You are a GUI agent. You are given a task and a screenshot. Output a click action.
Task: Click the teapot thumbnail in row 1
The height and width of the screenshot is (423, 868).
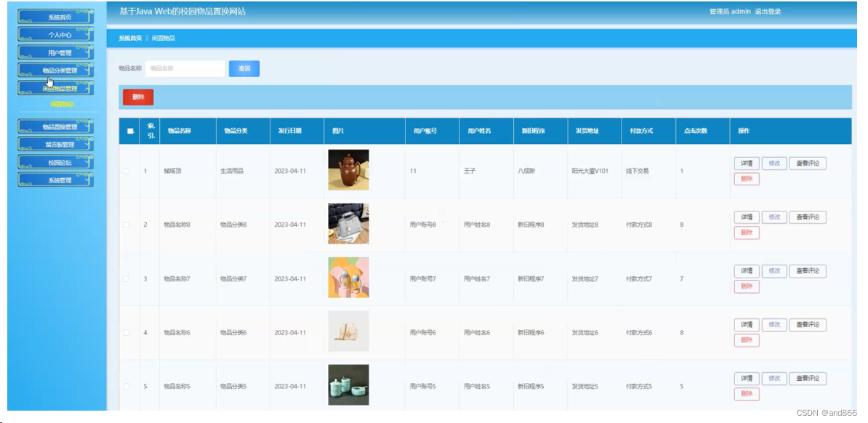pyautogui.click(x=347, y=169)
